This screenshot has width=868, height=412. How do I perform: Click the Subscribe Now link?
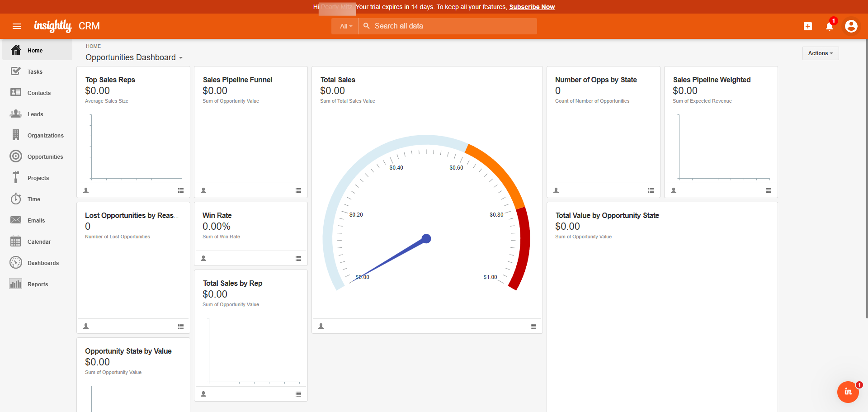(532, 7)
